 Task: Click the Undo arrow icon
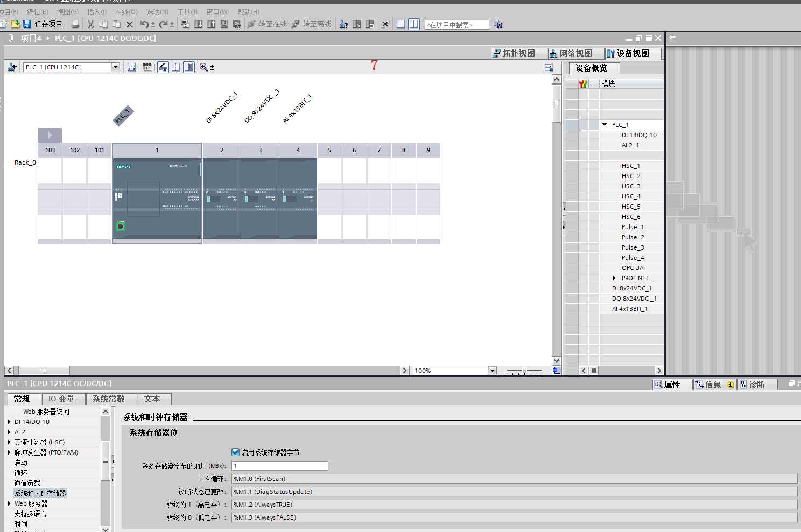(144, 24)
